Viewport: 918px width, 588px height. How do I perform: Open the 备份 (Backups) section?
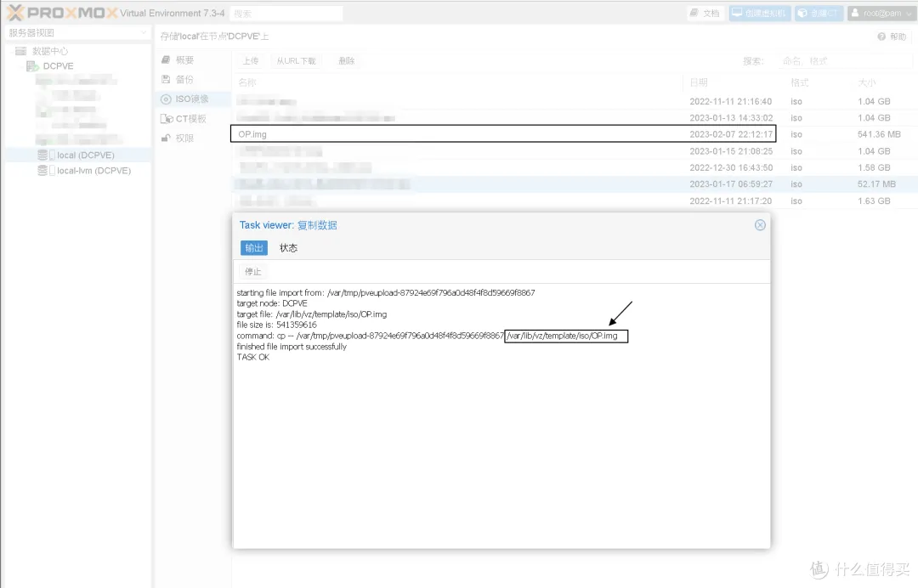(184, 79)
